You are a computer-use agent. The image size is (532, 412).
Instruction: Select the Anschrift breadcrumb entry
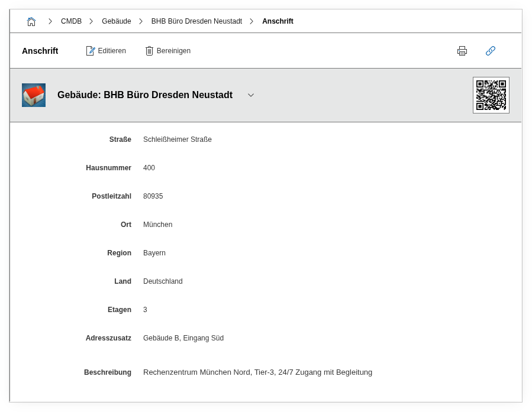point(278,21)
